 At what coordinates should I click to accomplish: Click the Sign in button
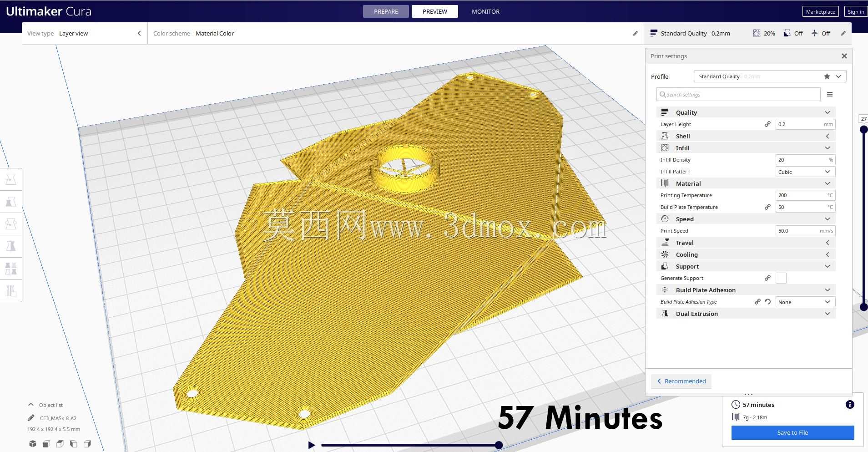coord(855,12)
